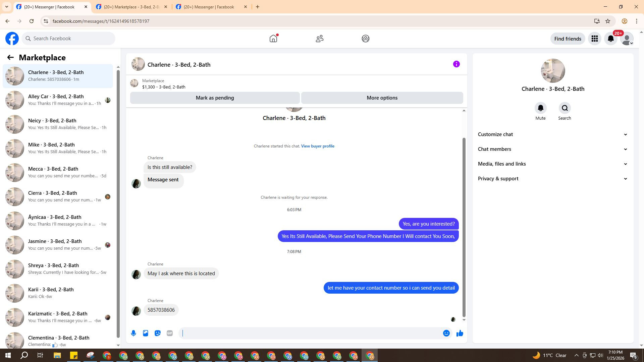Go back in the browser toolbar
The image size is (644, 362).
[x=7, y=21]
